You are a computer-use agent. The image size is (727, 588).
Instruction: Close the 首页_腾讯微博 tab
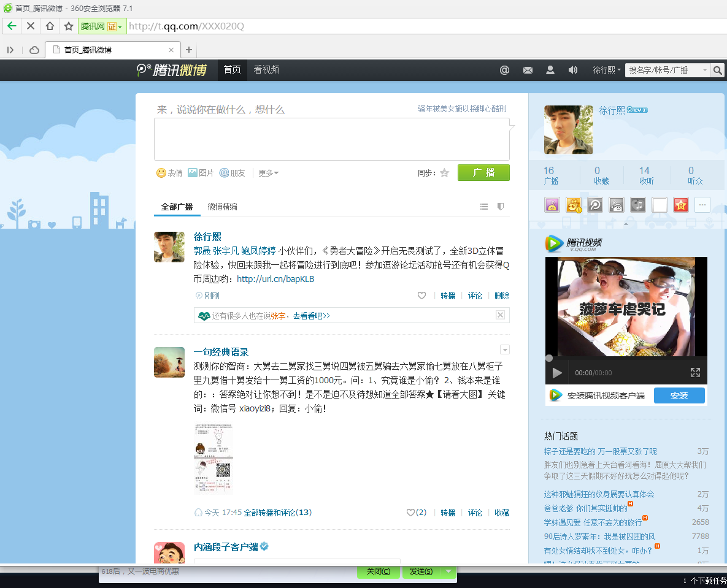pos(171,50)
